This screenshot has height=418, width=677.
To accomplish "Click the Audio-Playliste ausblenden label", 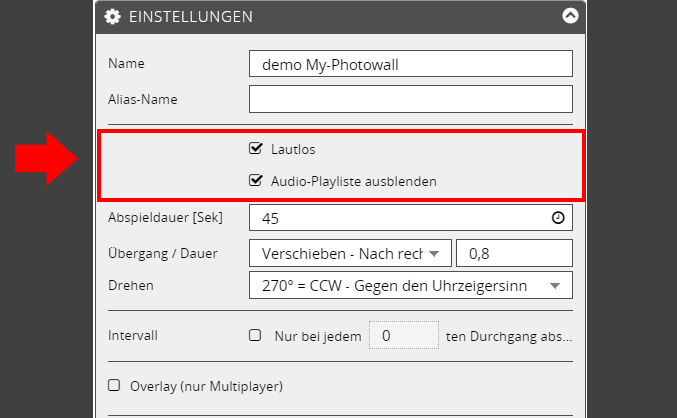I will tap(354, 181).
